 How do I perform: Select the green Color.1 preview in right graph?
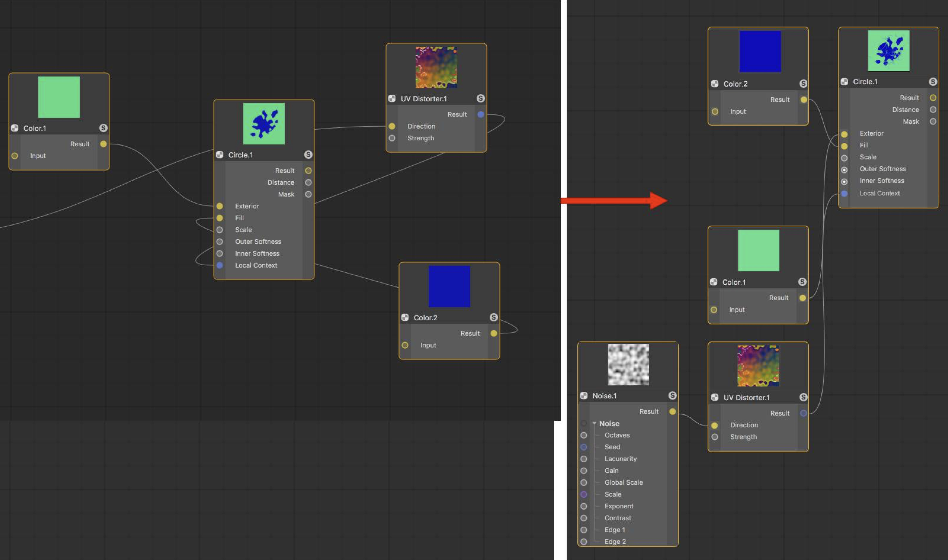pyautogui.click(x=759, y=250)
